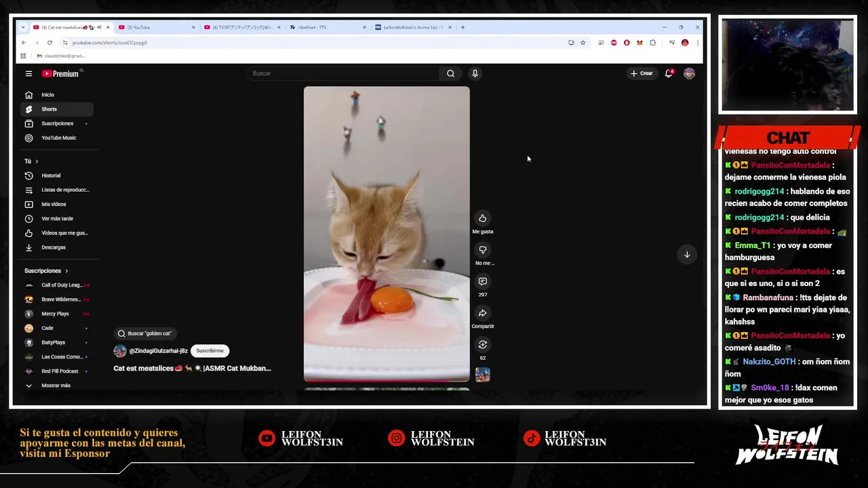Open the YouTube hamburger guide menu
868x488 pixels.
pos(28,73)
